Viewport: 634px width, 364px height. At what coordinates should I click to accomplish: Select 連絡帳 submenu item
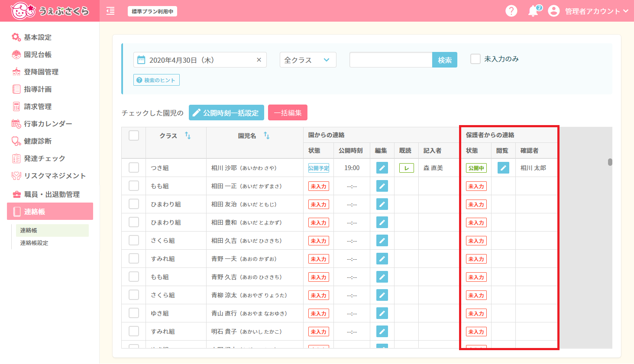[52, 230]
